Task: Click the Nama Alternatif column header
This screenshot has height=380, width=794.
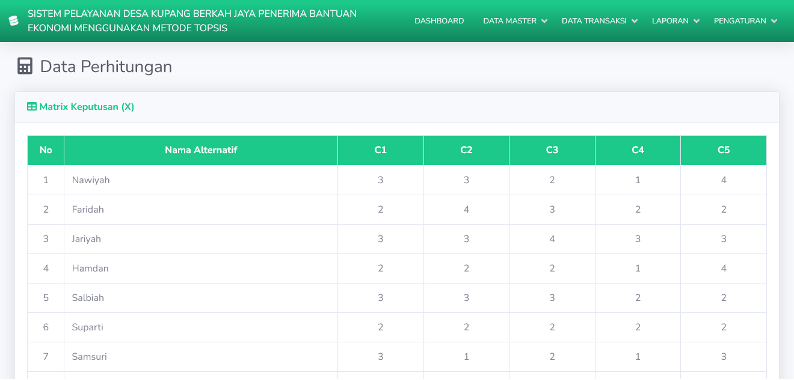Action: point(201,150)
